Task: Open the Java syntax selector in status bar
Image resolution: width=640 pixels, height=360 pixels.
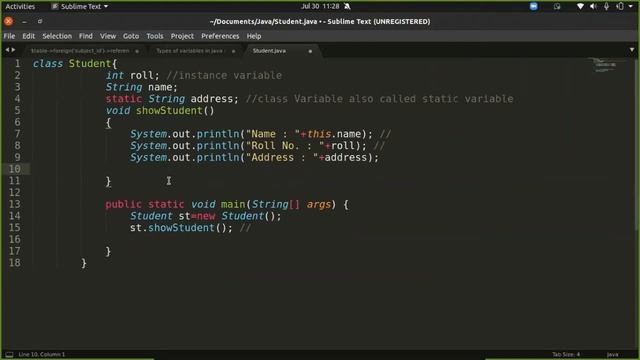Action: 612,354
